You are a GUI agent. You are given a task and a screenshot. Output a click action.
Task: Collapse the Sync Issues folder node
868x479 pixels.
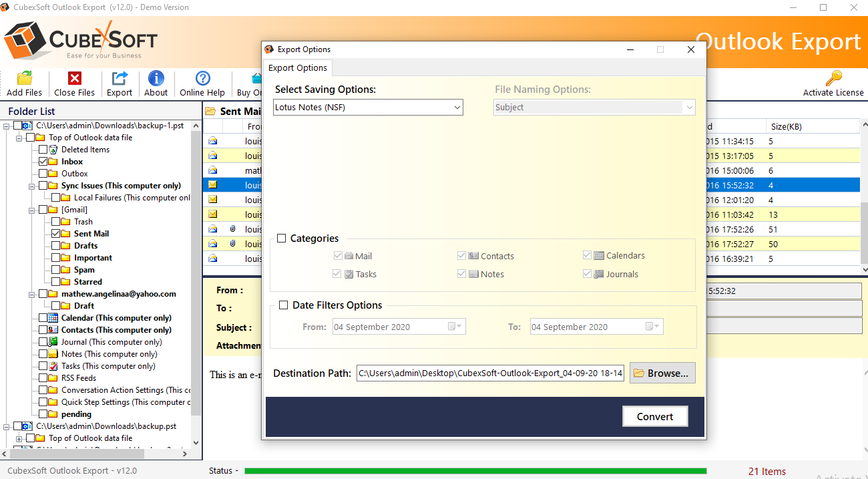[32, 186]
